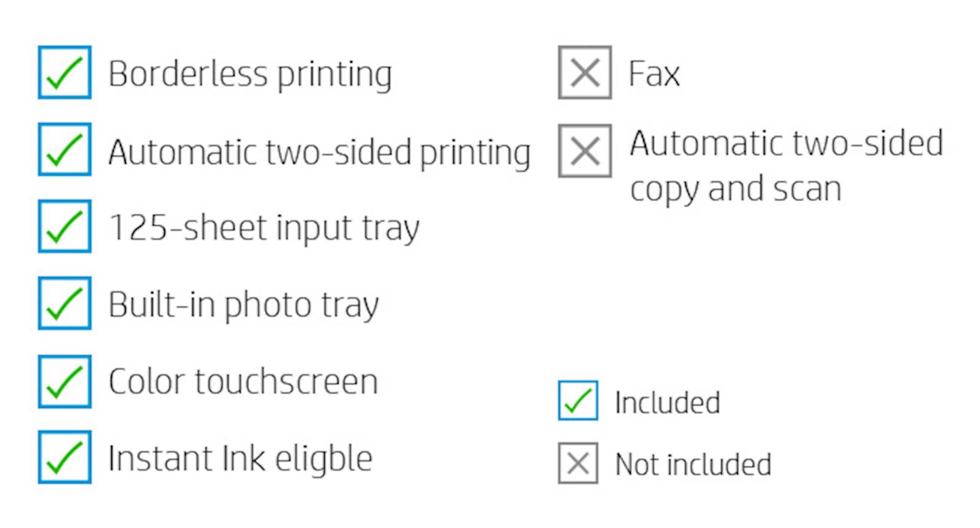Click the 125-sheet input tray label
The width and height of the screenshot is (980, 528).
pyautogui.click(x=264, y=228)
